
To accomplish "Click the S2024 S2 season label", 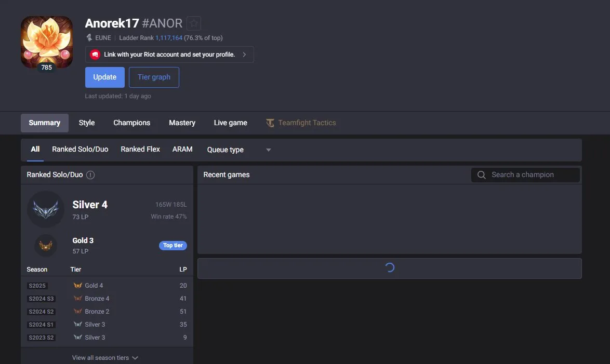I will point(41,312).
